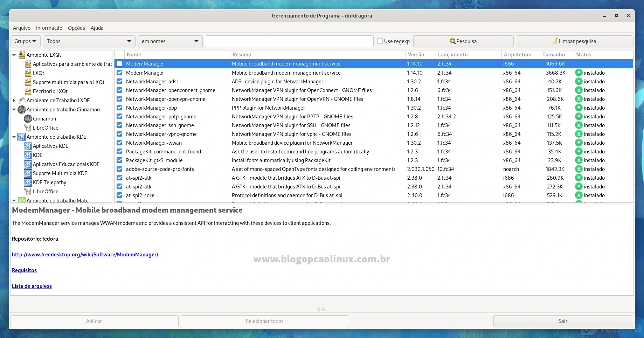Expand the Ambiente de Trabalho LXDE node

point(14,100)
